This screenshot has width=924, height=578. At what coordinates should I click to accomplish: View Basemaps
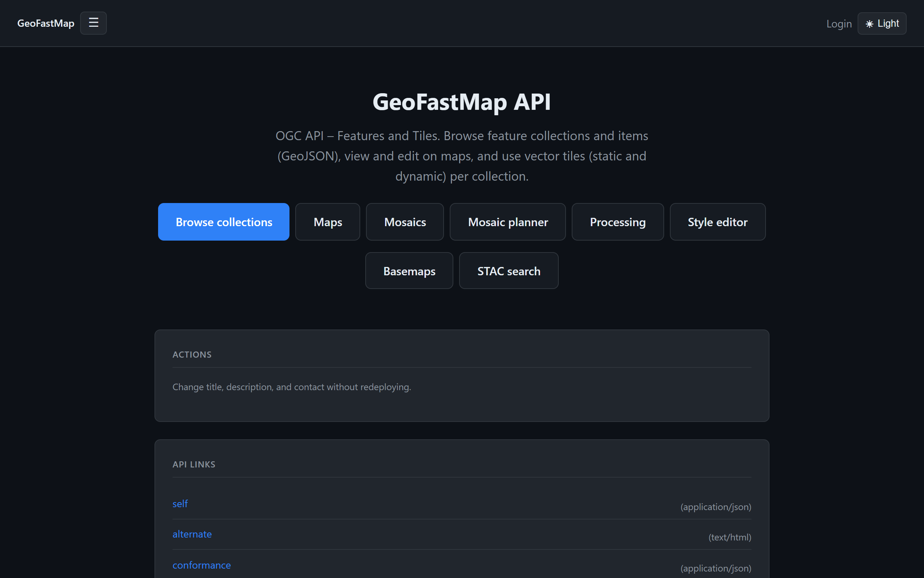tap(409, 271)
